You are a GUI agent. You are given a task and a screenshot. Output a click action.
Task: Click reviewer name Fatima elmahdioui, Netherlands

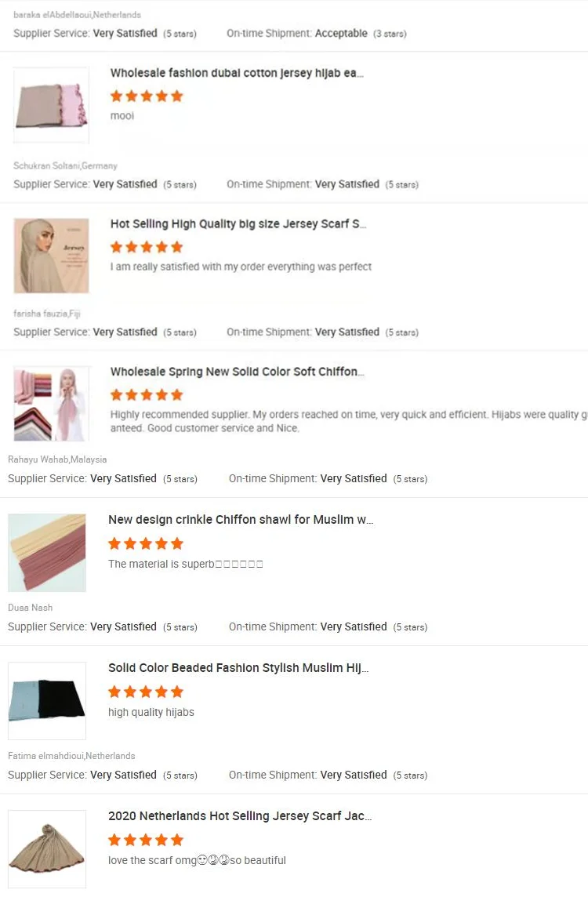click(71, 756)
